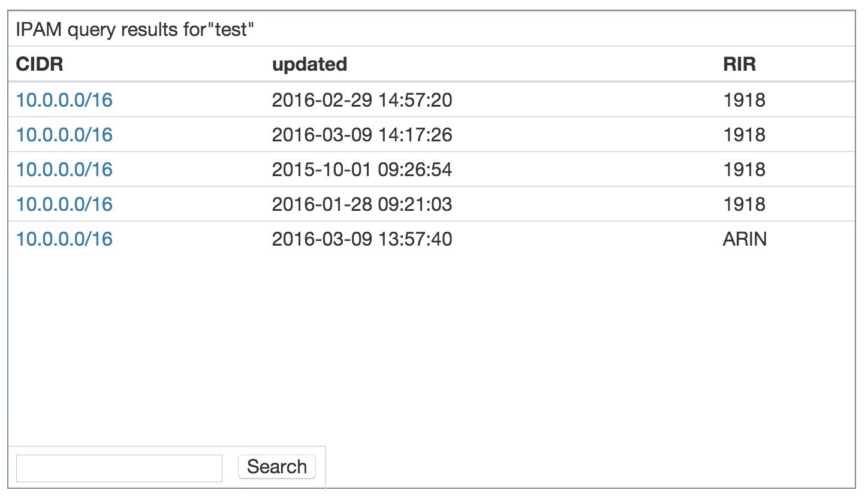
Task: Click the ARIN cell in RIR column
Action: click(x=745, y=238)
